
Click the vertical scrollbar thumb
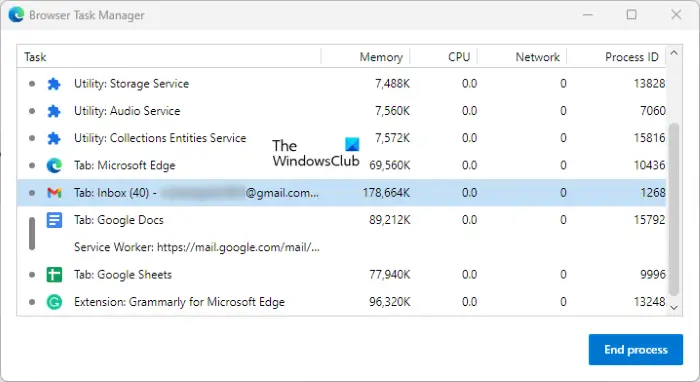pyautogui.click(x=674, y=209)
